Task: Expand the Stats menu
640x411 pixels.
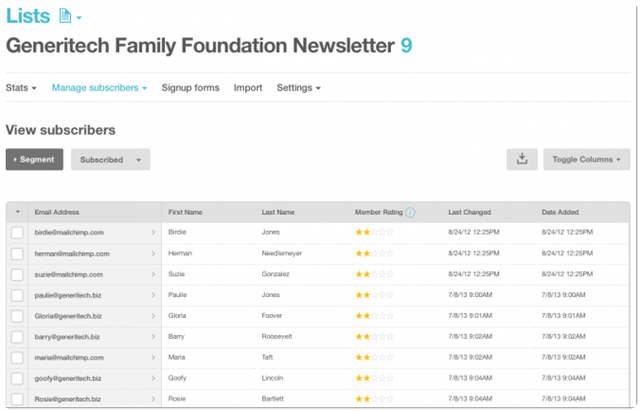Action: click(x=21, y=88)
